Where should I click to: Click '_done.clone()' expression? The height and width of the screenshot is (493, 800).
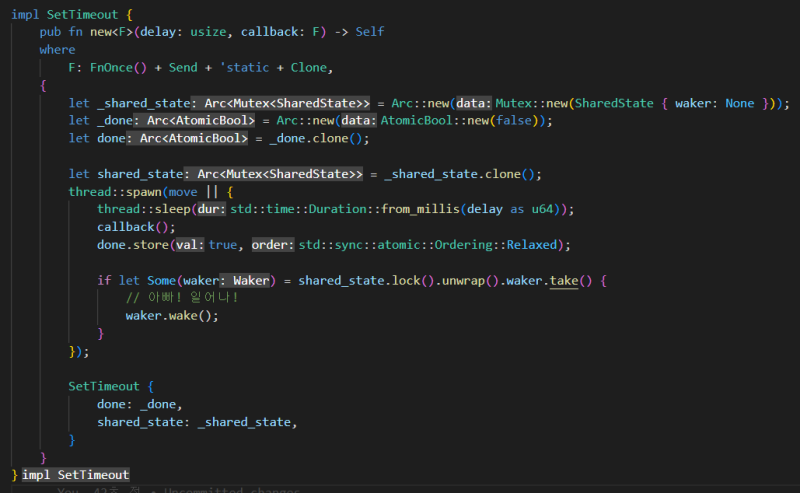pyautogui.click(x=315, y=138)
